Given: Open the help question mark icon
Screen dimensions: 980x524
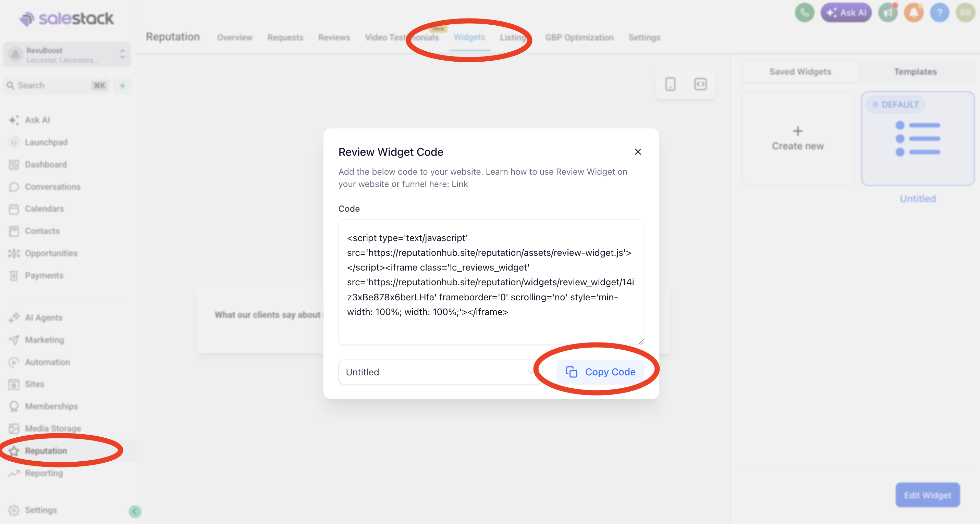Looking at the screenshot, I should point(940,13).
